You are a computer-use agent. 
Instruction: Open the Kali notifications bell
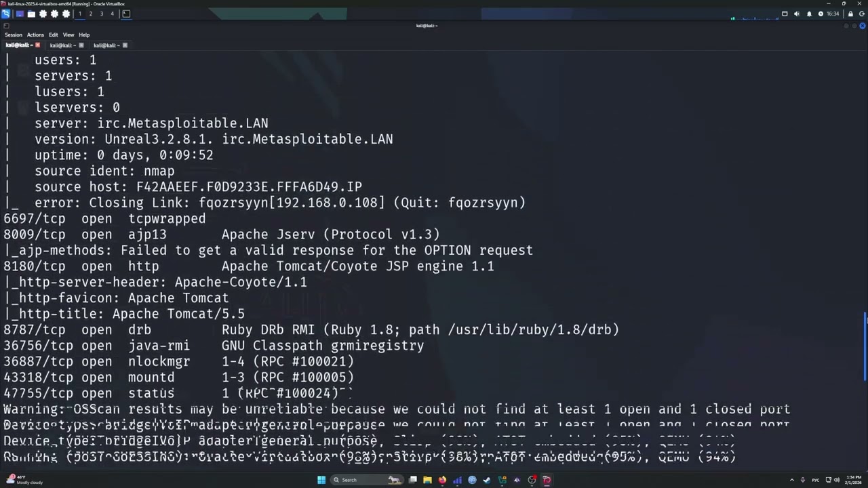pyautogui.click(x=809, y=14)
